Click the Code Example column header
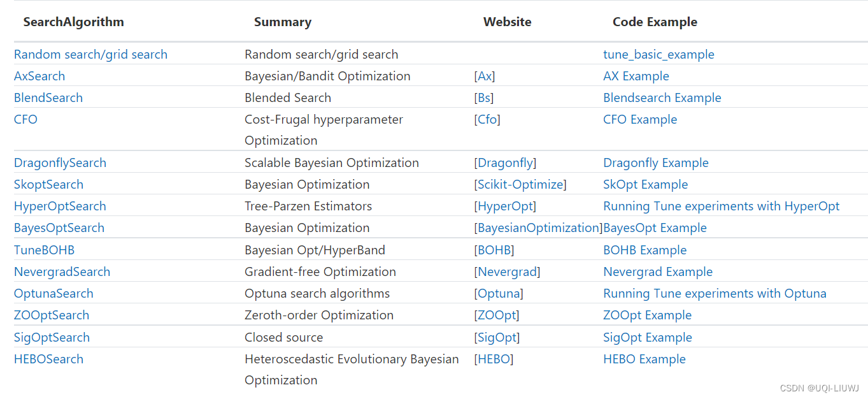The width and height of the screenshot is (868, 399). [x=655, y=22]
